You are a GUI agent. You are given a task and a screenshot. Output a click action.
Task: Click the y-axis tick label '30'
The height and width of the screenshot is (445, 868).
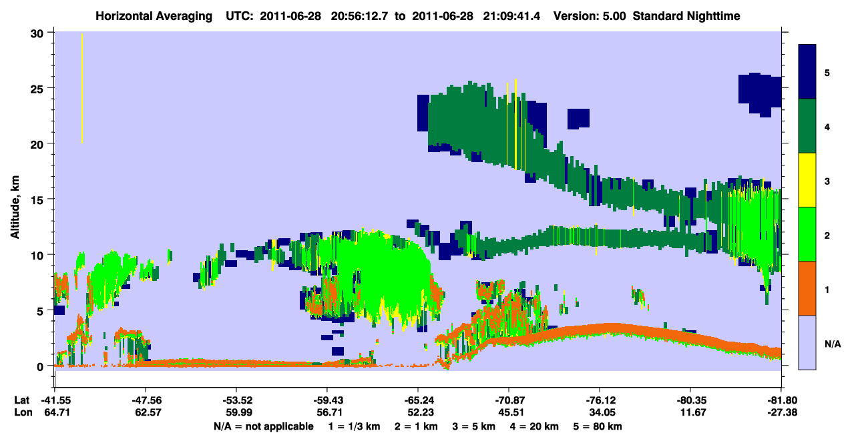pyautogui.click(x=38, y=33)
